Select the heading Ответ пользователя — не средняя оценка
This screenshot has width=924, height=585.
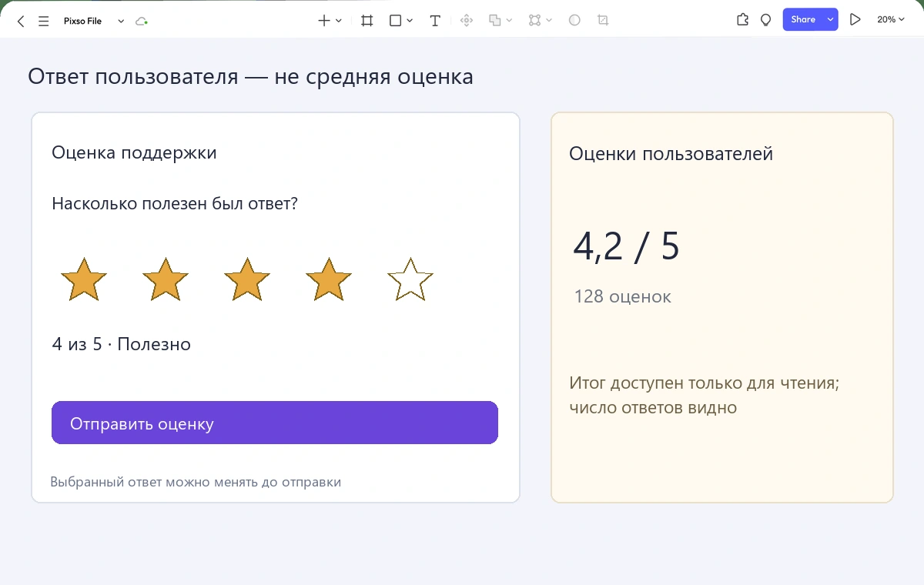click(250, 77)
